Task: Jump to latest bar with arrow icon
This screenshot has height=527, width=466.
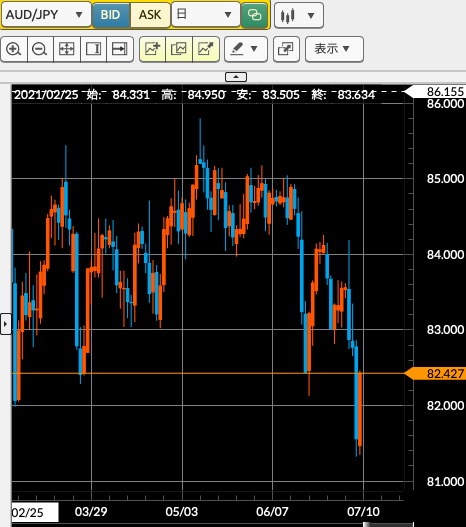Action: click(120, 49)
